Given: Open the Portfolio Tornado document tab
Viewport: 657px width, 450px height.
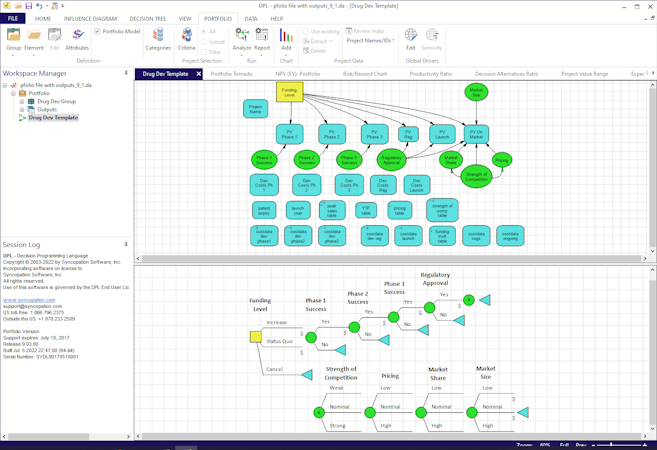Looking at the screenshot, I should (x=232, y=74).
